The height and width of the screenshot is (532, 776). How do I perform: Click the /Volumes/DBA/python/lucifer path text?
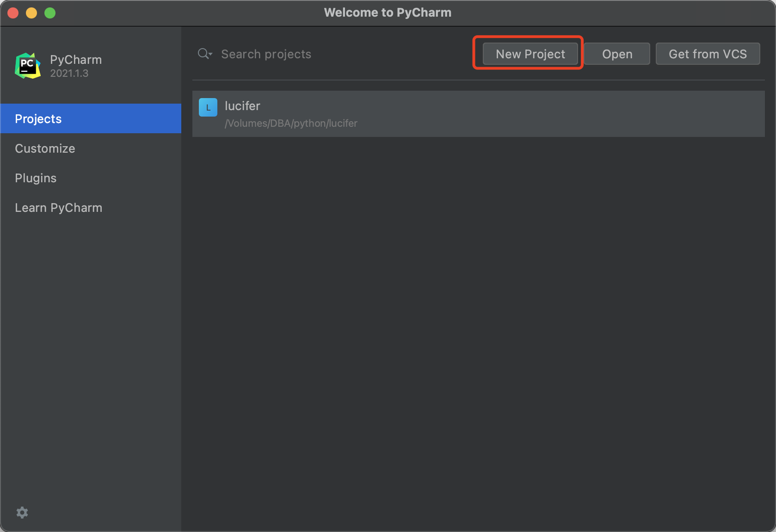pyautogui.click(x=291, y=123)
